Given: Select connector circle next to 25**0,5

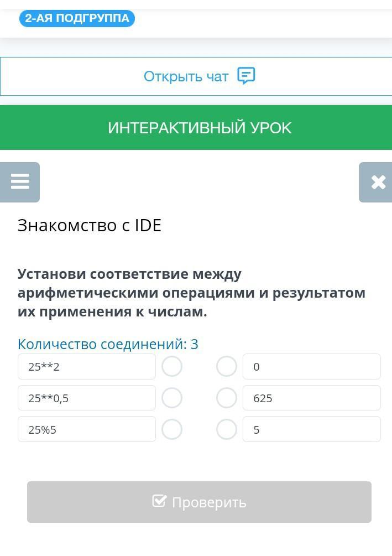Looking at the screenshot, I should click(172, 398).
